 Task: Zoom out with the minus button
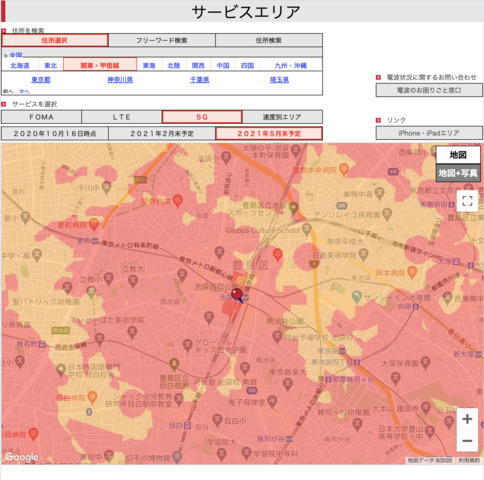[x=467, y=441]
